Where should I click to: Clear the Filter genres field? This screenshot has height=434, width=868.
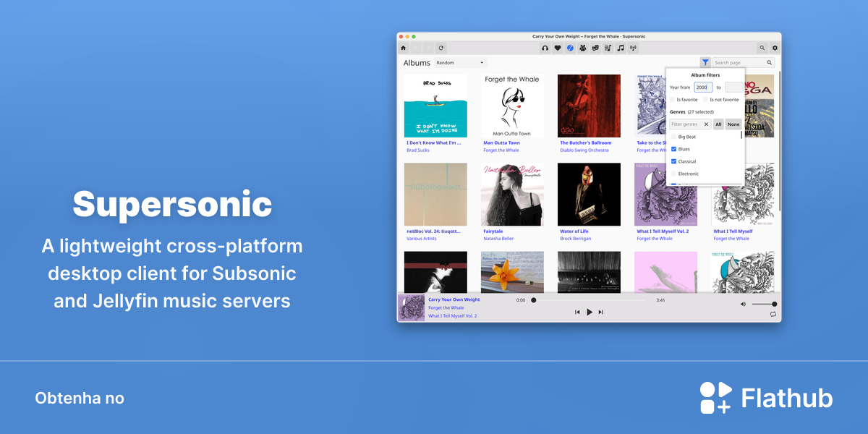(707, 124)
